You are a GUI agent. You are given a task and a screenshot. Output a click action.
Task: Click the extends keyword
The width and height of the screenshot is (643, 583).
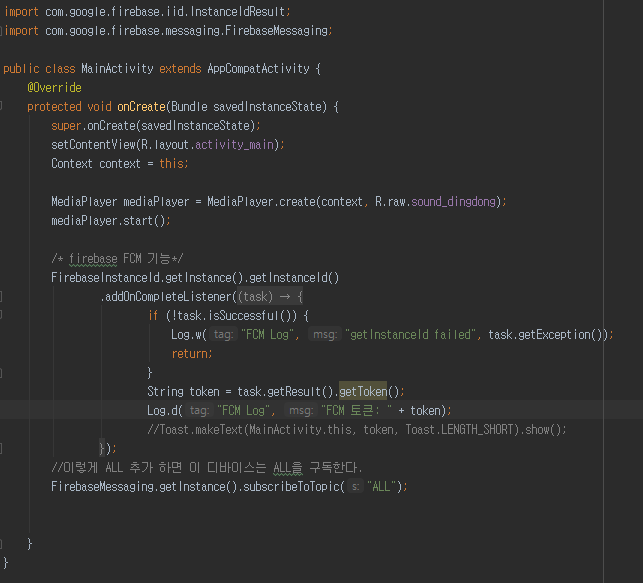pyautogui.click(x=180, y=68)
